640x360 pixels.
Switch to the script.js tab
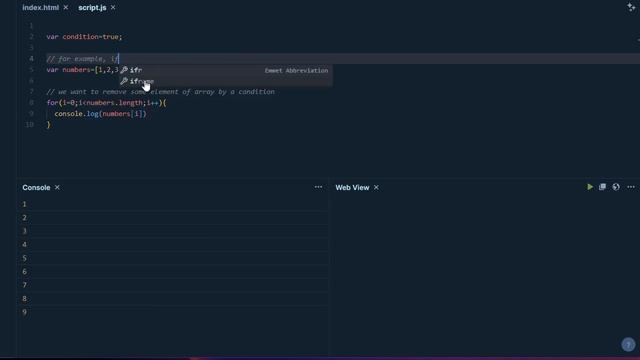pos(92,8)
